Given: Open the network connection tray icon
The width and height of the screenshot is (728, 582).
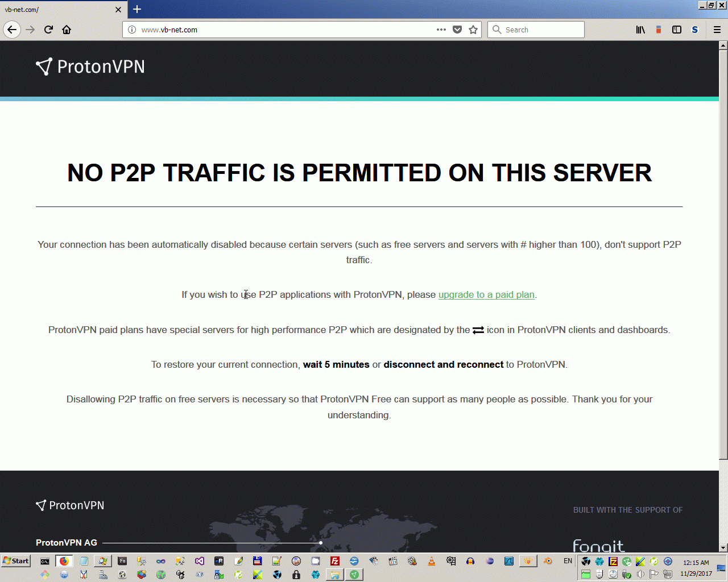Looking at the screenshot, I should 668,574.
